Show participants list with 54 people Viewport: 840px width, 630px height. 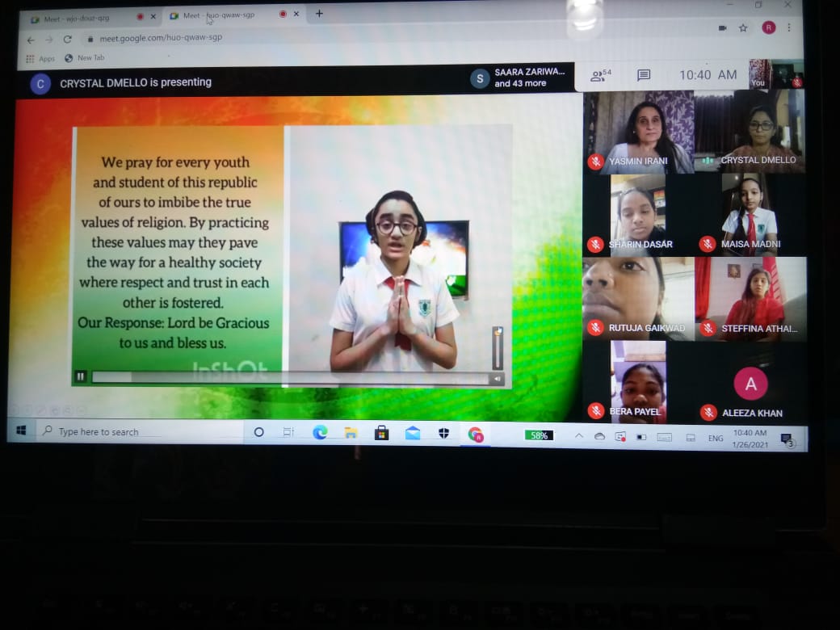(600, 76)
